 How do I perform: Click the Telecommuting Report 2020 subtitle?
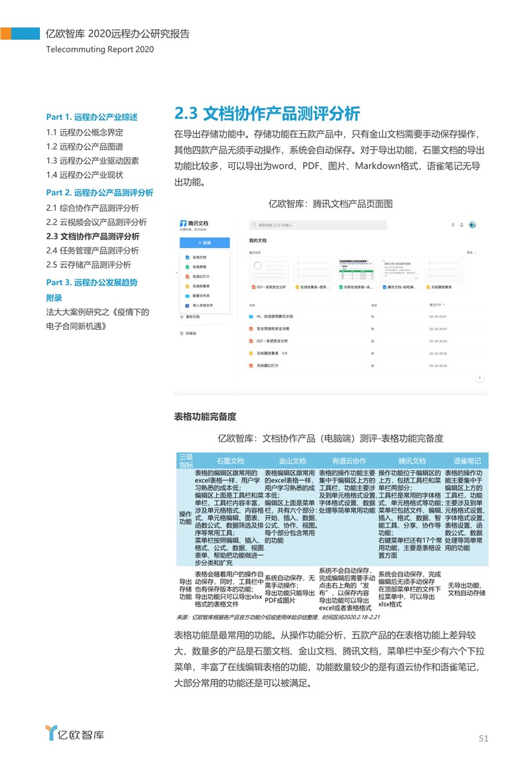tap(100, 49)
